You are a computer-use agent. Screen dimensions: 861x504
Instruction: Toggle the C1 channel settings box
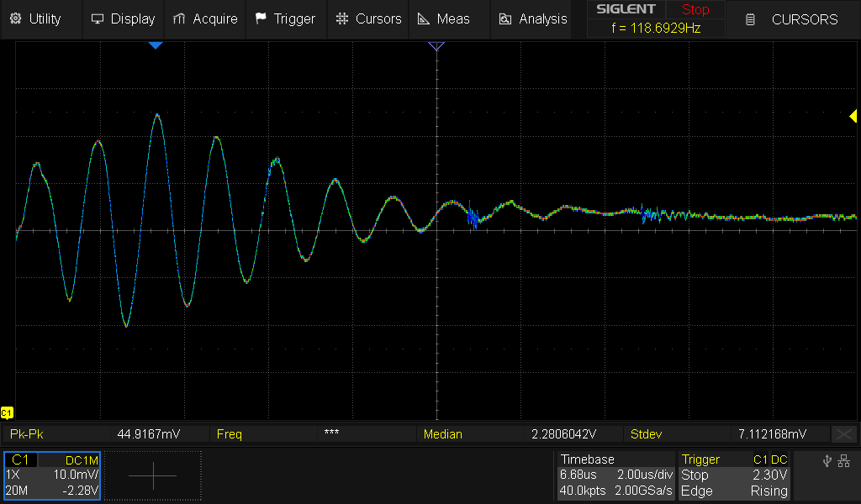tap(52, 475)
